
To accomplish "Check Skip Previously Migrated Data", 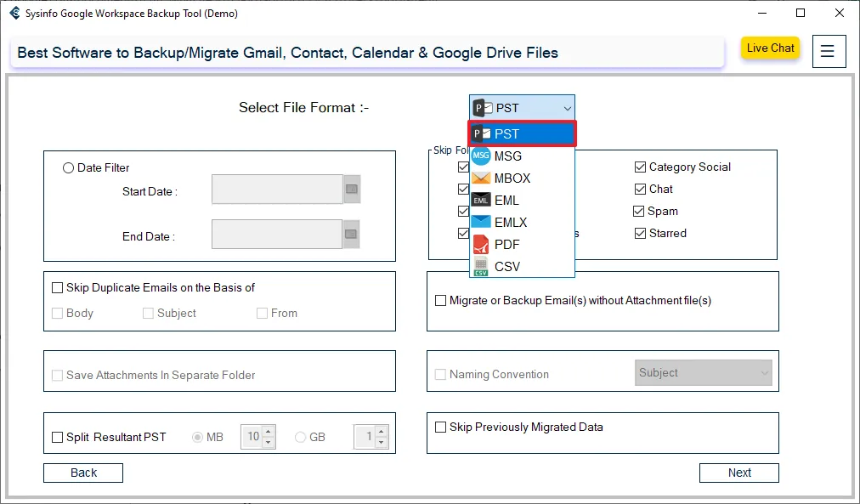I will pos(440,428).
